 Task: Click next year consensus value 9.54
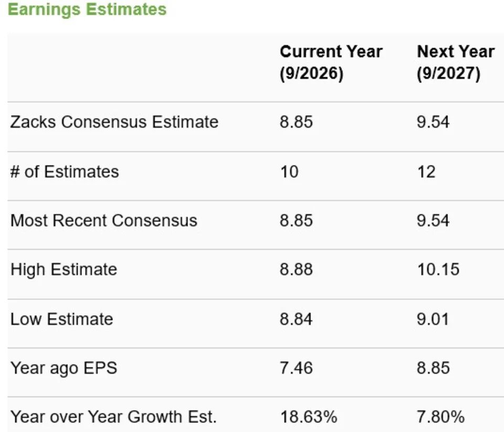pos(433,122)
